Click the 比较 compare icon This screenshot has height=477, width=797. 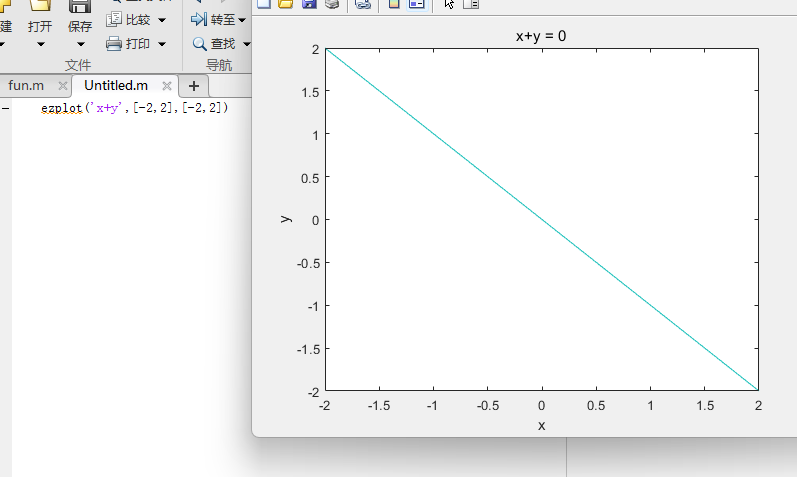coord(114,20)
